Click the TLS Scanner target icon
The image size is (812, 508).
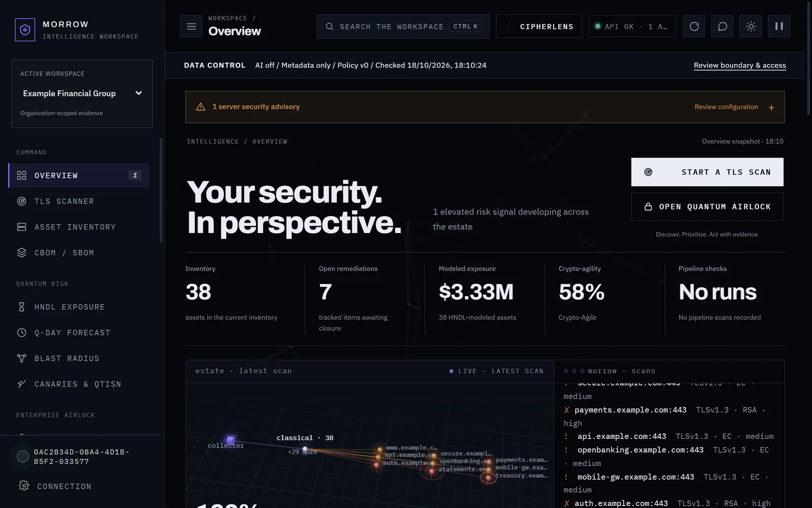point(21,201)
